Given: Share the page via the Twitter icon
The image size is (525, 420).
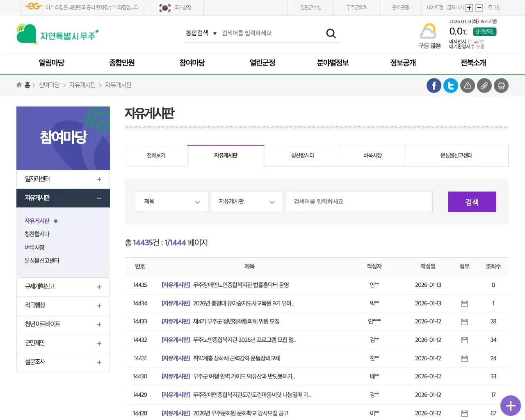Looking at the screenshot, I should (x=450, y=85).
